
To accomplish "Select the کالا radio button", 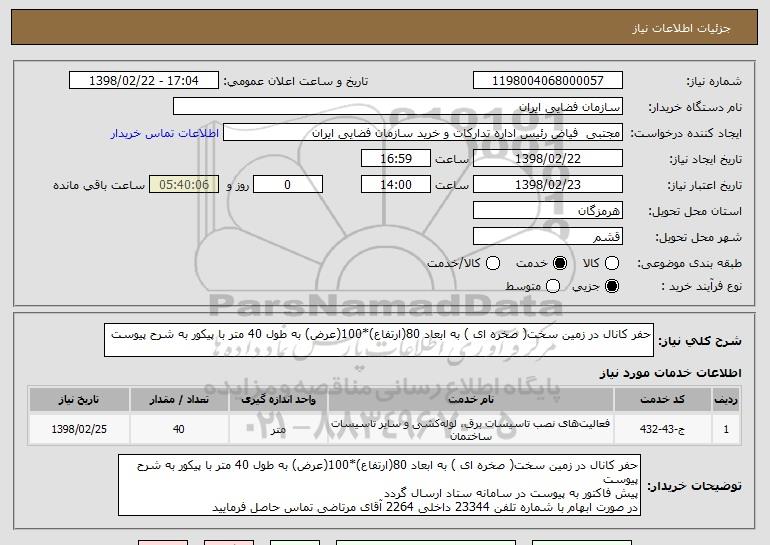I will (611, 264).
